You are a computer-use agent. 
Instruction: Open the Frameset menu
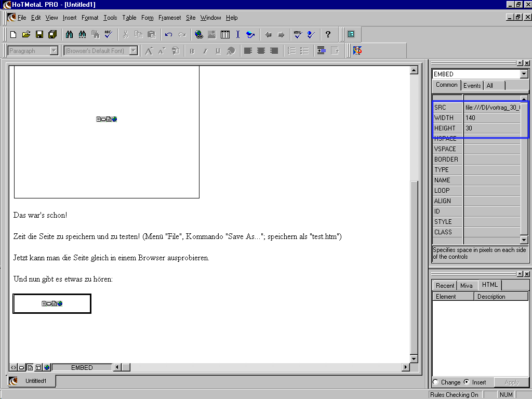pyautogui.click(x=170, y=18)
